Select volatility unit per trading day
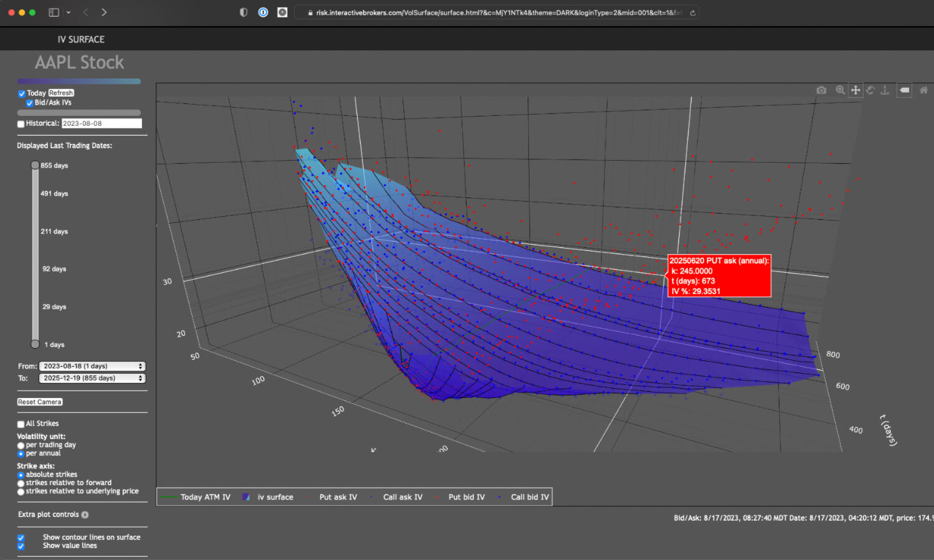 coord(21,445)
